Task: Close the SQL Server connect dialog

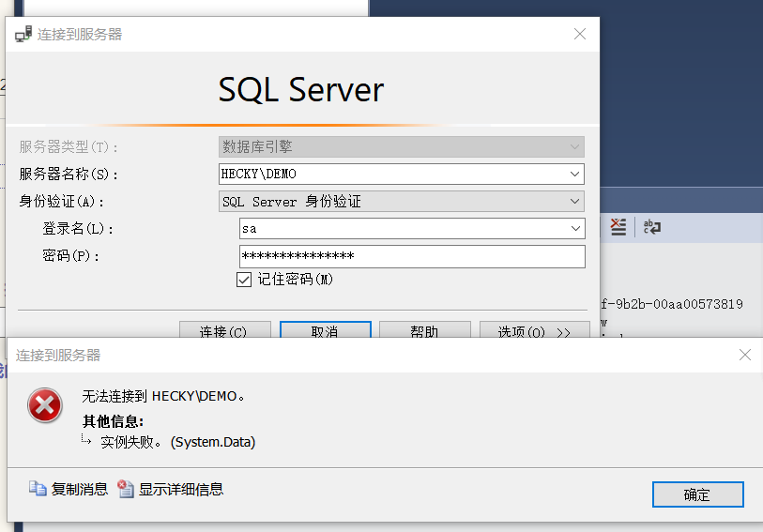Action: coord(580,34)
